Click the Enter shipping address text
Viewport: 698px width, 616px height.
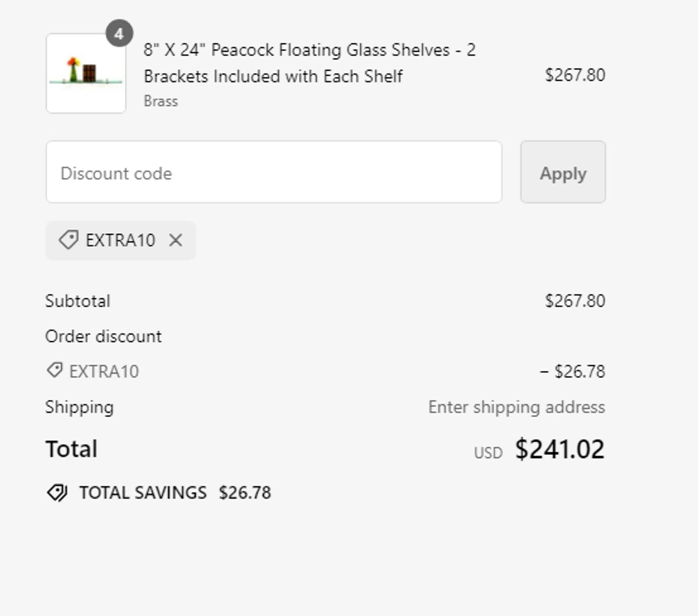tap(517, 407)
